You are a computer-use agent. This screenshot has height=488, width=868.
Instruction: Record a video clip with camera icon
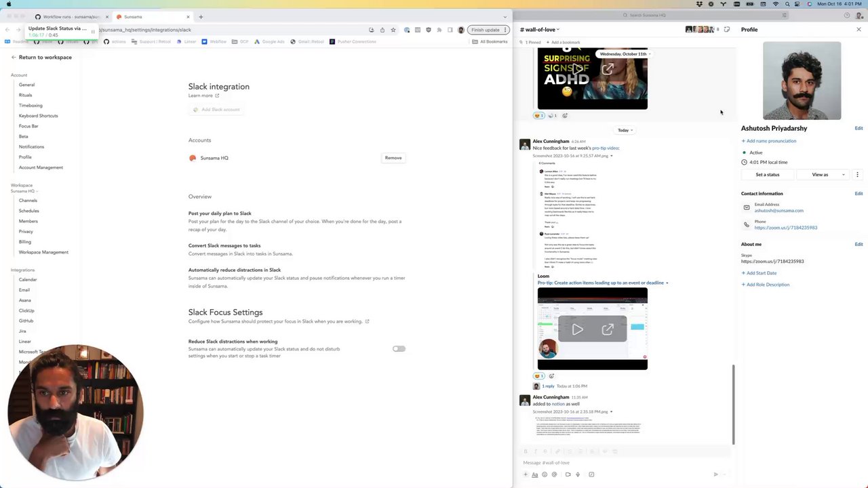click(568, 474)
